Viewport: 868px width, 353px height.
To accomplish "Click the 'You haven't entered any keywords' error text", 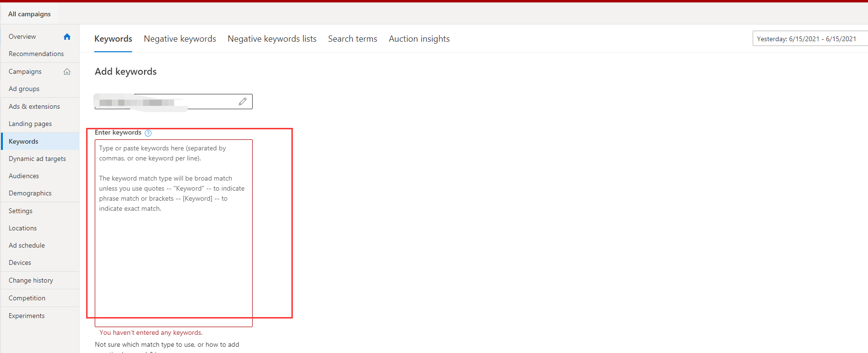I will pos(151,332).
